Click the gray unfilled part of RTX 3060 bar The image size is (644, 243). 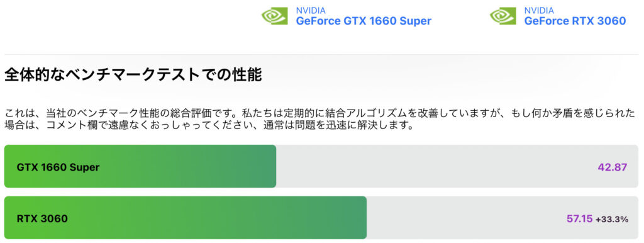pyautogui.click(x=502, y=218)
